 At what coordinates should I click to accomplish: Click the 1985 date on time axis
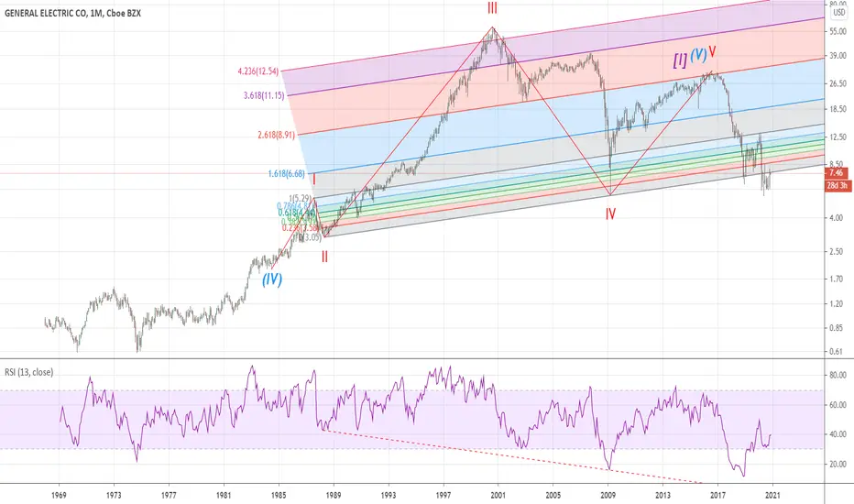click(x=279, y=495)
